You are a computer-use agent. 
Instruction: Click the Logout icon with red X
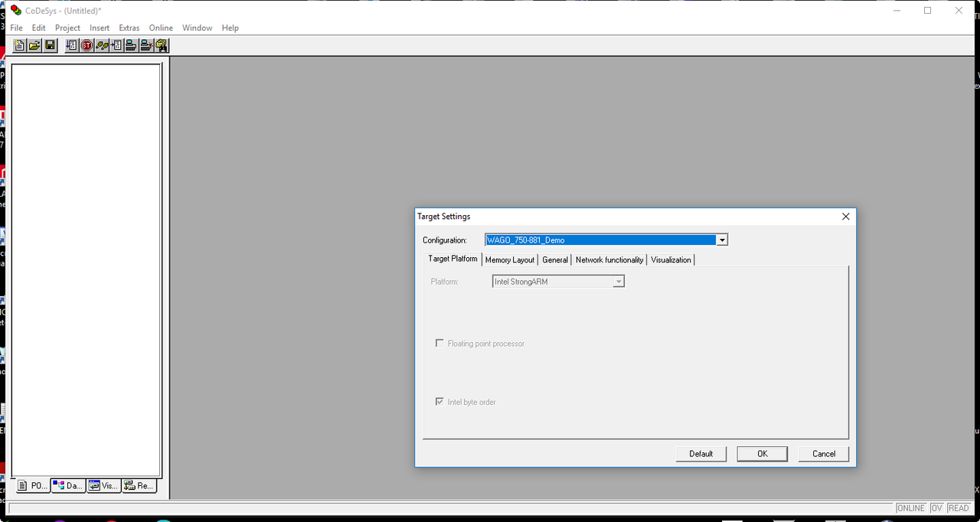146,46
